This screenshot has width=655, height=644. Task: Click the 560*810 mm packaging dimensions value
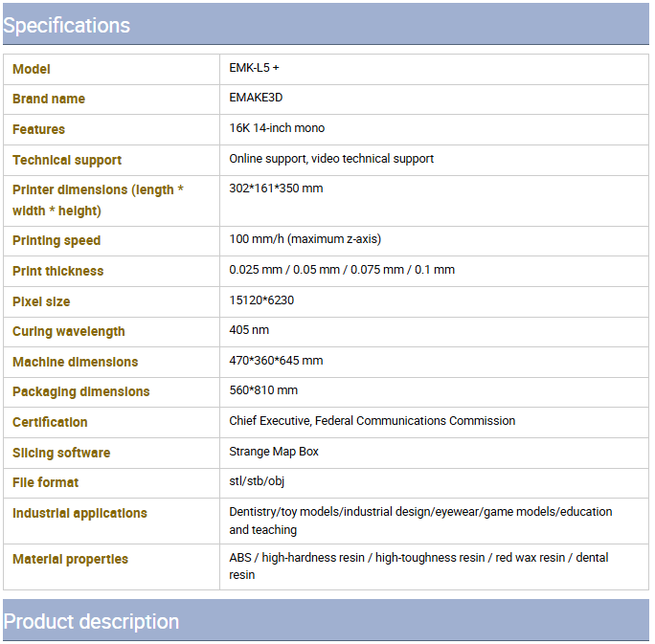(x=263, y=390)
